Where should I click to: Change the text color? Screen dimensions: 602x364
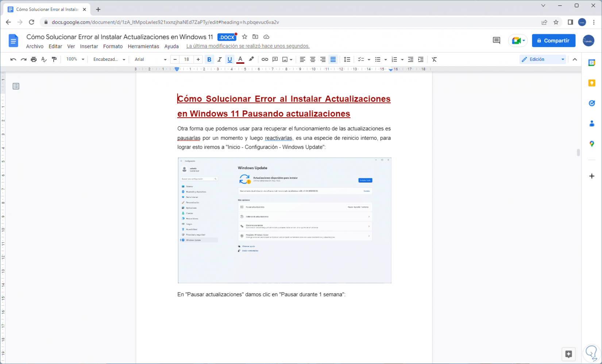click(240, 59)
